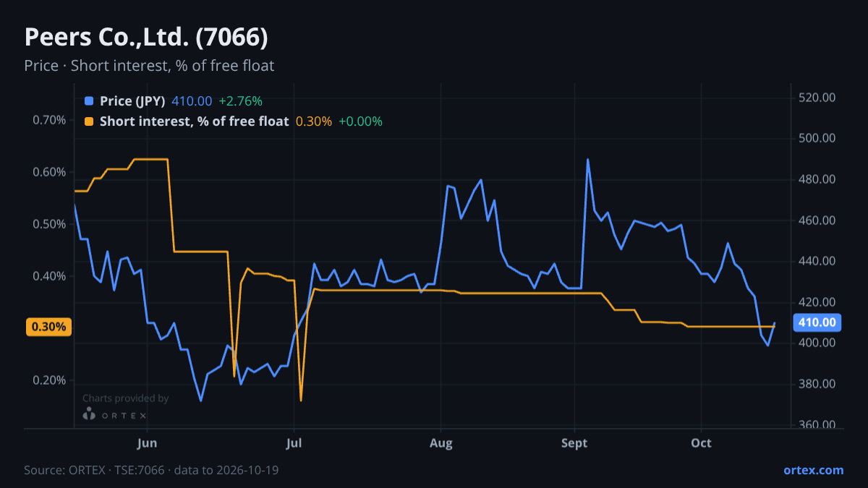Click the 380.00 right axis label
Image resolution: width=868 pixels, height=488 pixels.
click(x=817, y=384)
